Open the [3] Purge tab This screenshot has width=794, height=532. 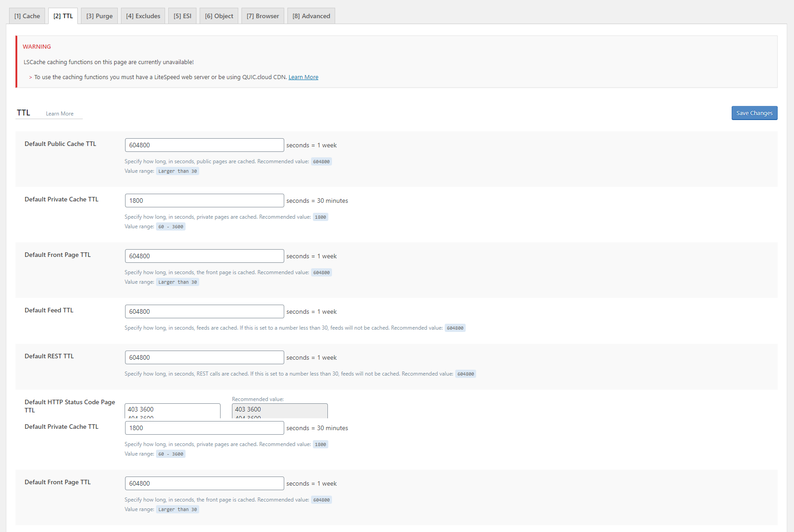(100, 16)
